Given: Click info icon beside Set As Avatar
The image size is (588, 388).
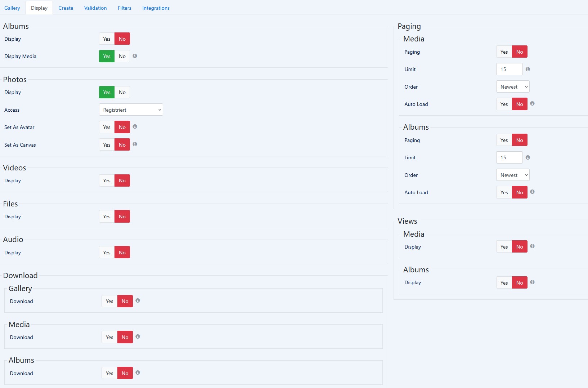Looking at the screenshot, I should pos(135,126).
